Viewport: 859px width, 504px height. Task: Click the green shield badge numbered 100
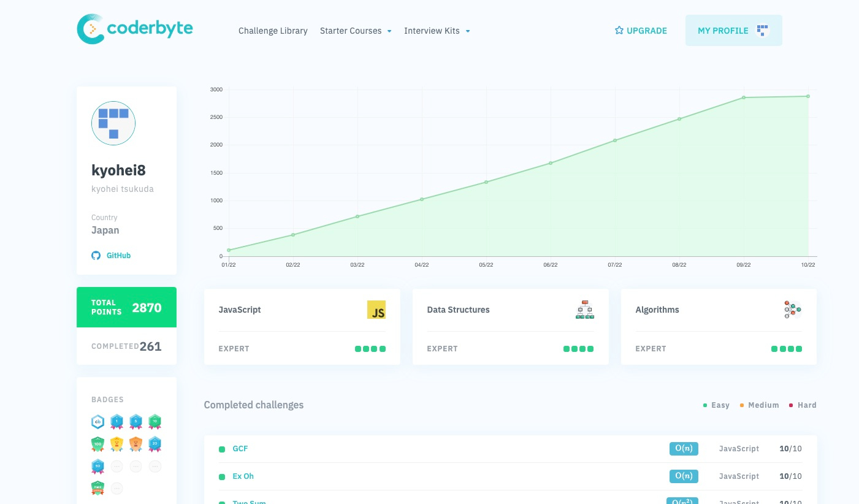[97, 444]
